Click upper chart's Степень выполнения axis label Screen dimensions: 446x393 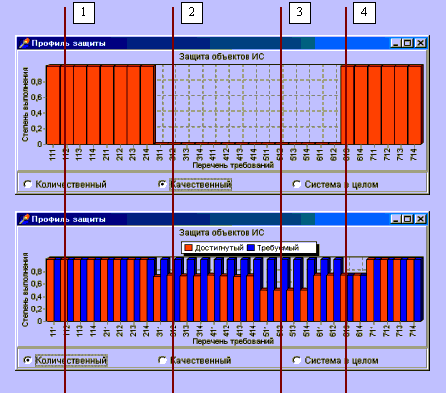pos(25,105)
